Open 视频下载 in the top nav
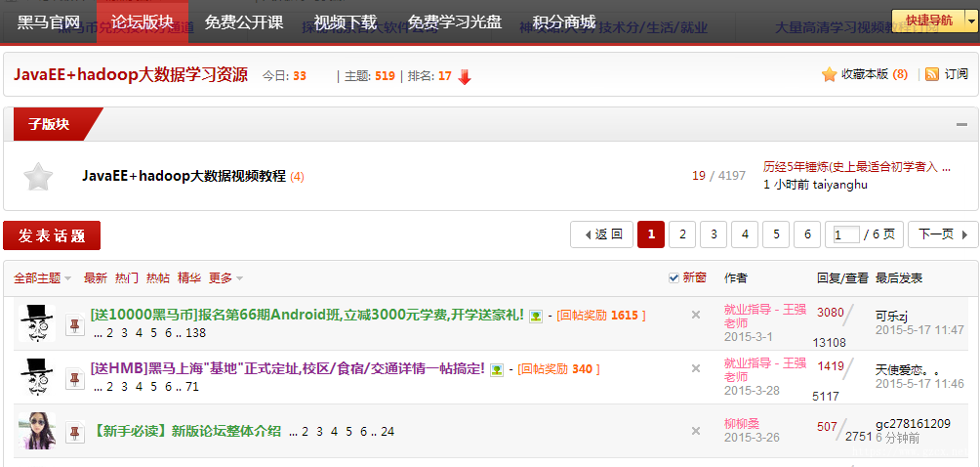This screenshot has width=980, height=467. point(346,22)
